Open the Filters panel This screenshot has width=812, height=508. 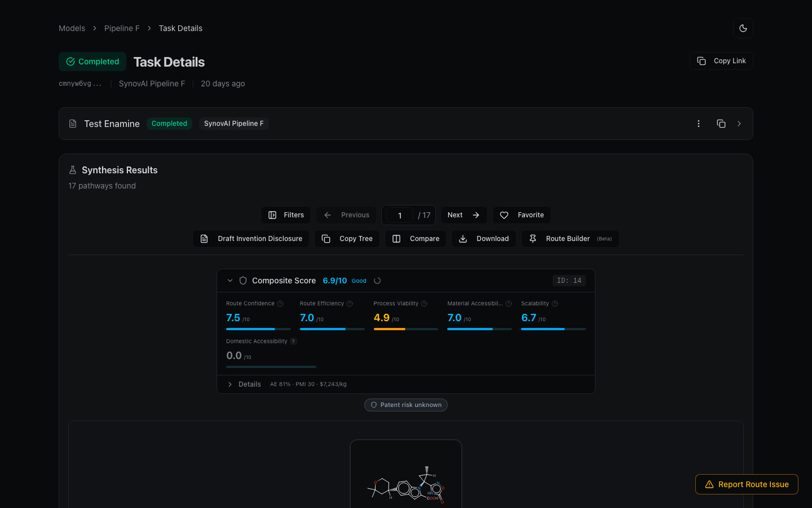(x=286, y=215)
